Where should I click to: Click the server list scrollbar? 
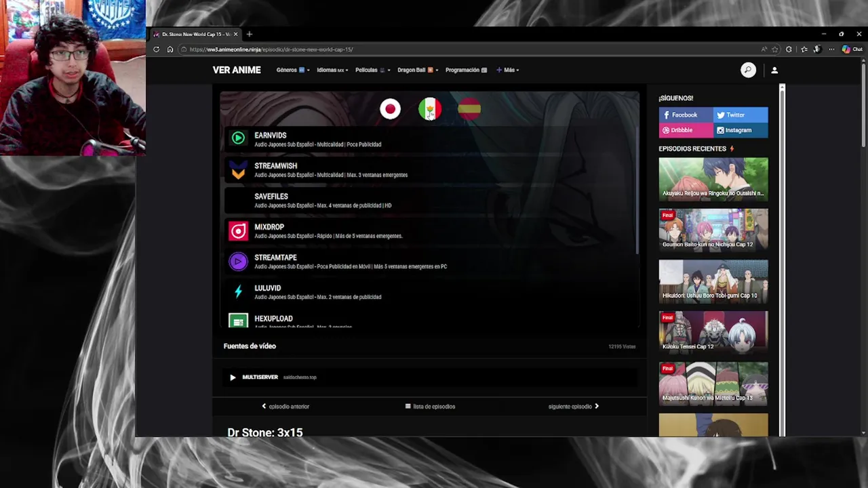point(637,190)
